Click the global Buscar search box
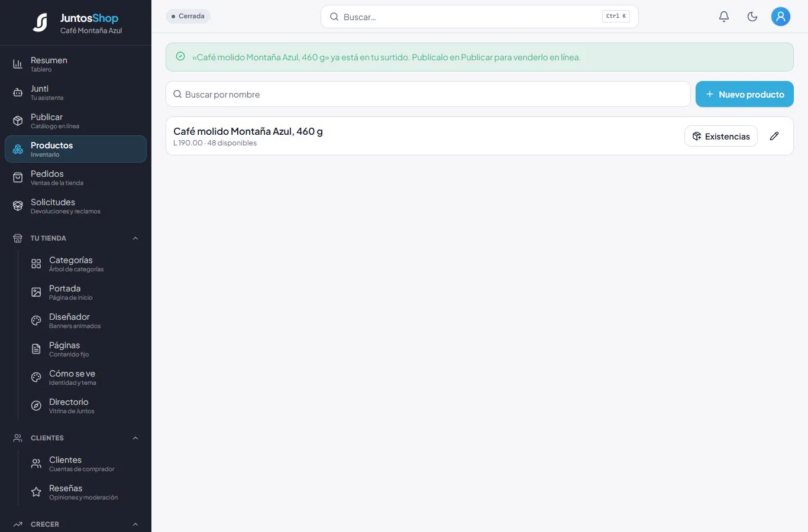This screenshot has width=808, height=532. [x=480, y=17]
